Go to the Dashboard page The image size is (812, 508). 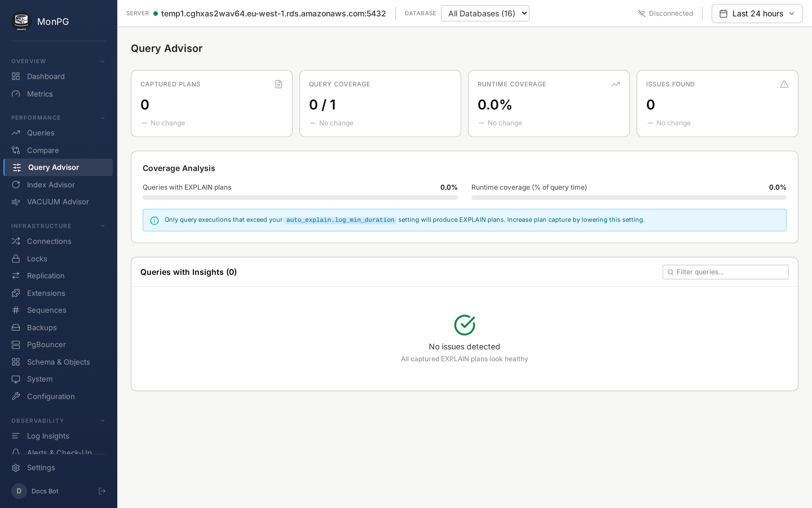pyautogui.click(x=58, y=76)
